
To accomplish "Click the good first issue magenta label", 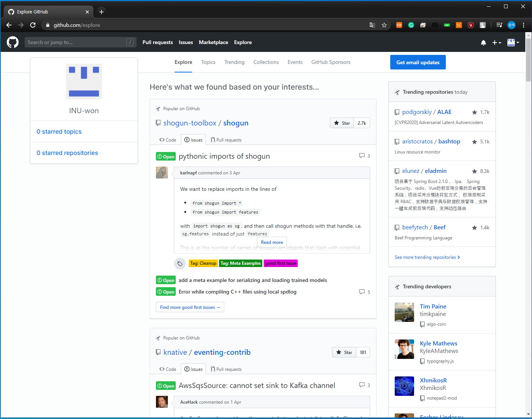I will pos(281,263).
